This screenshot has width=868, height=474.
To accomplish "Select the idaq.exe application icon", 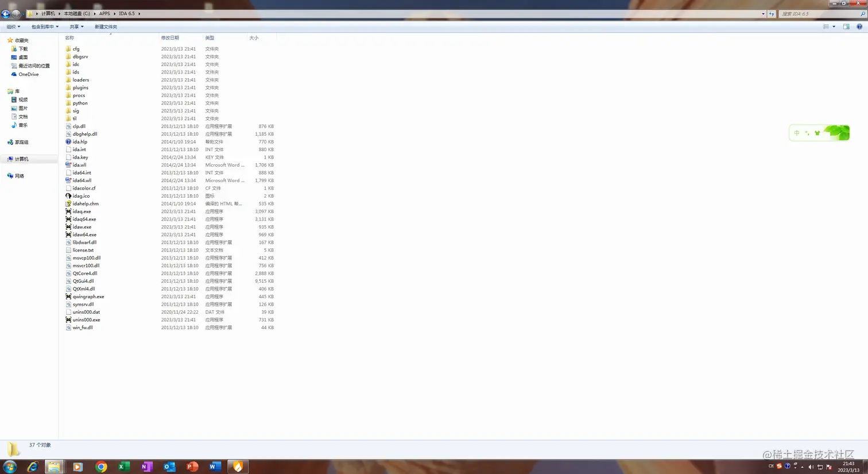I will pos(68,211).
